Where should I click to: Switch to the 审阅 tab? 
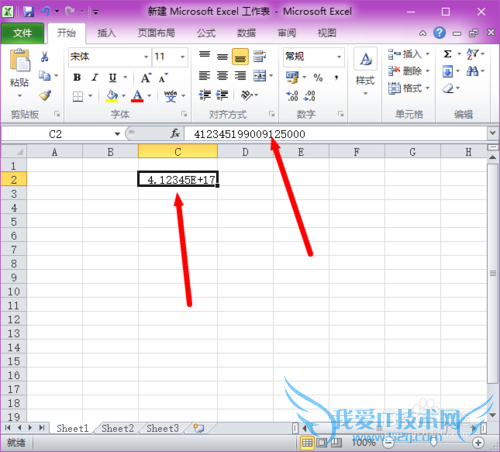coord(287,33)
